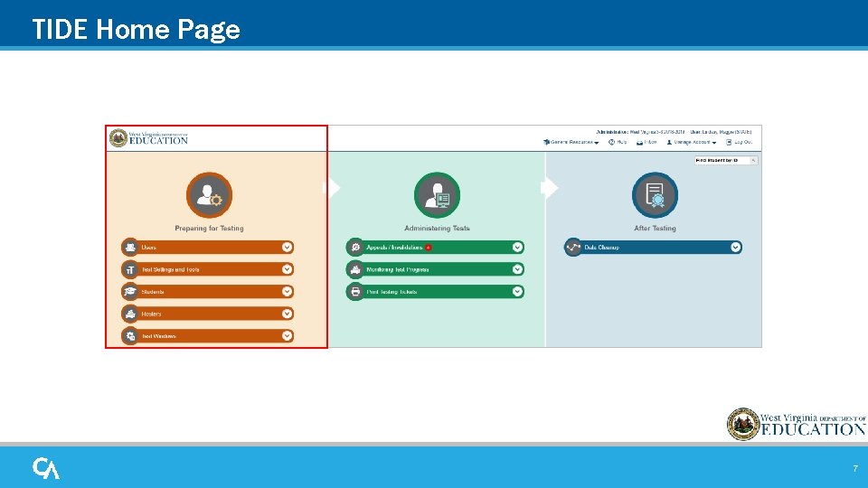868x488 pixels.
Task: Click the Preparing for Testing label
Action: [x=209, y=228]
